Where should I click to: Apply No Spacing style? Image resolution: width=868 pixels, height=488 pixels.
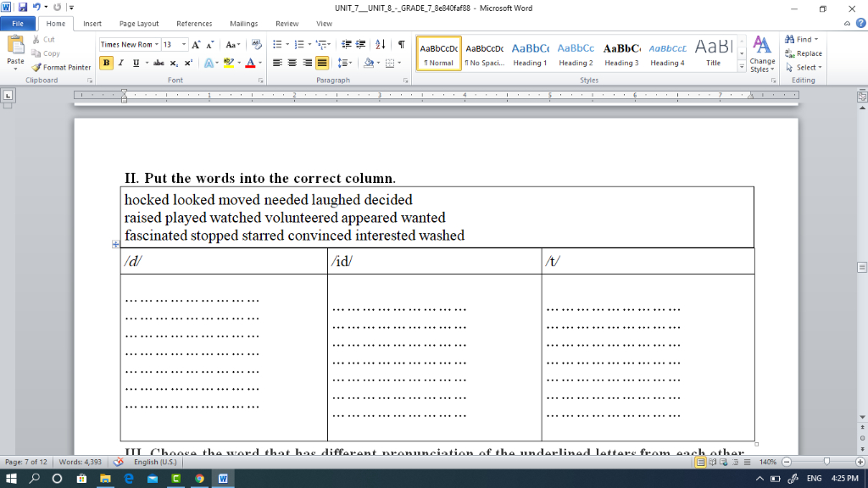click(x=484, y=54)
